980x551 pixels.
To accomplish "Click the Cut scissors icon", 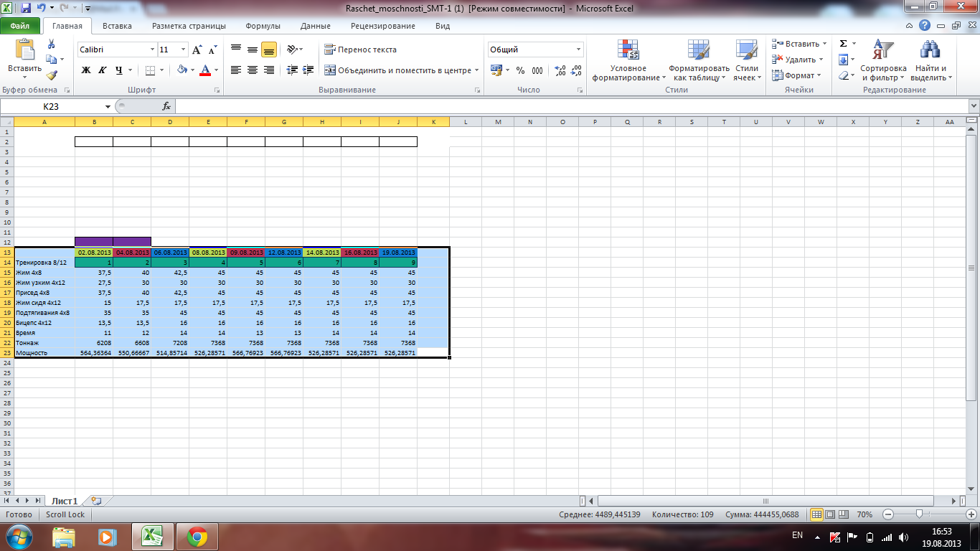I will click(x=51, y=44).
